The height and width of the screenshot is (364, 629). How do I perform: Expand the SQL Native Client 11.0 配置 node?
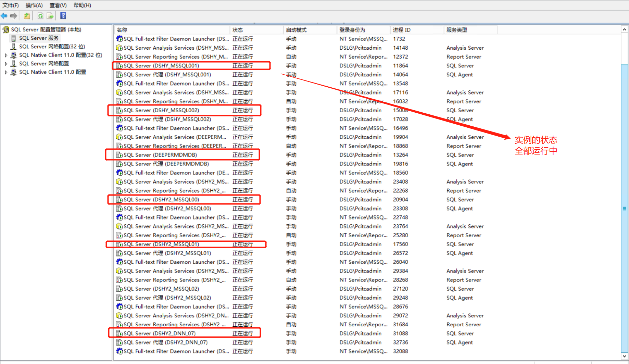pyautogui.click(x=6, y=72)
